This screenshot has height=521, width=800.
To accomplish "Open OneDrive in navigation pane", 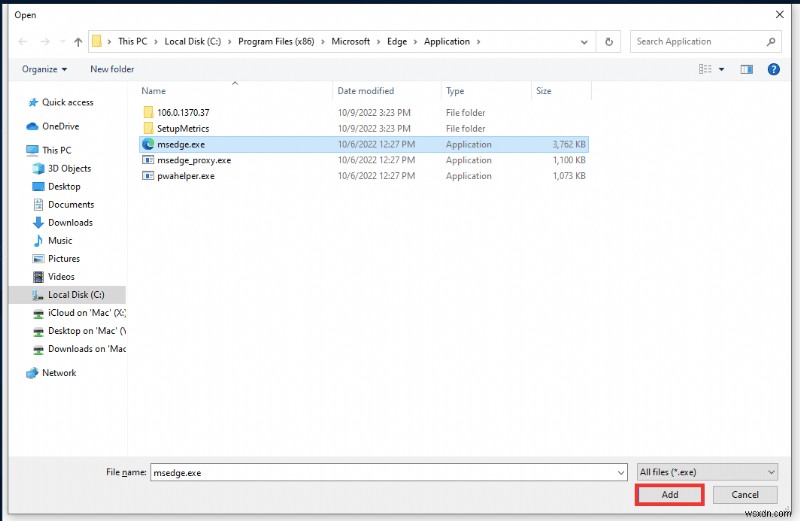I will coord(60,126).
